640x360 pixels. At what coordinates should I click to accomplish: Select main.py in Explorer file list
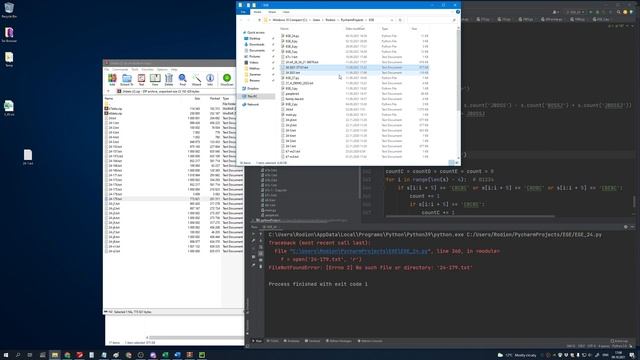(x=291, y=115)
